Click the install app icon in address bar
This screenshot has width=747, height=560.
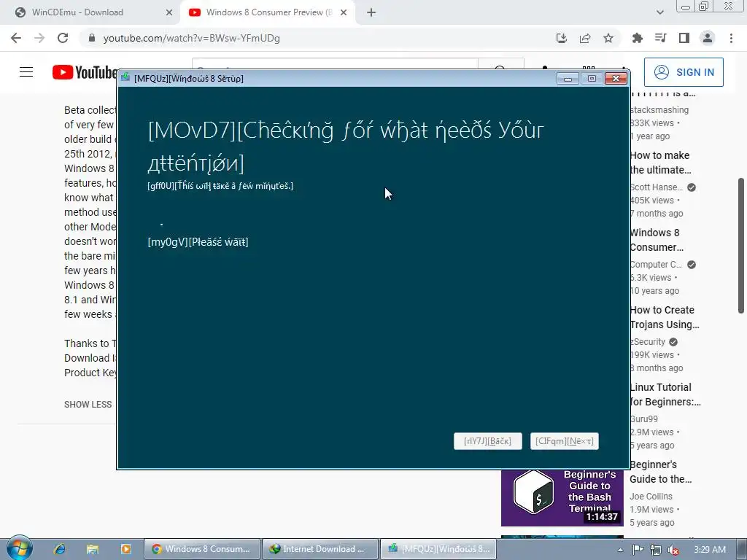tap(562, 38)
